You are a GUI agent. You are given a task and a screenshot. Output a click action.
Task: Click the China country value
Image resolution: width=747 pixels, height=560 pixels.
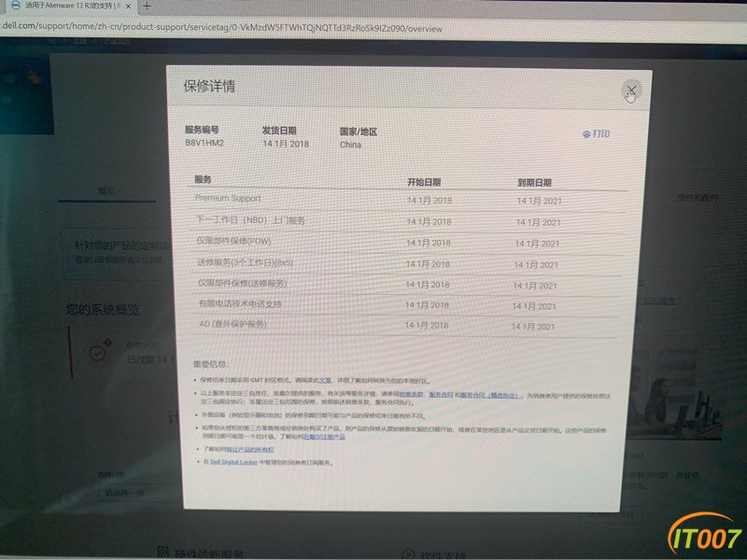coord(351,145)
